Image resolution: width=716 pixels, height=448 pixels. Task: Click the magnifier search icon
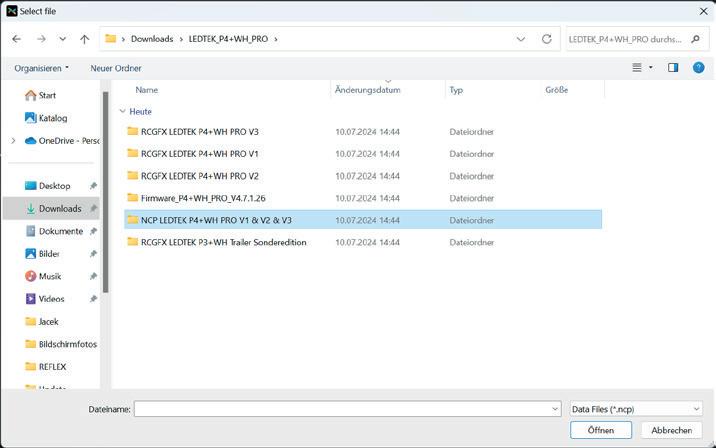point(695,39)
